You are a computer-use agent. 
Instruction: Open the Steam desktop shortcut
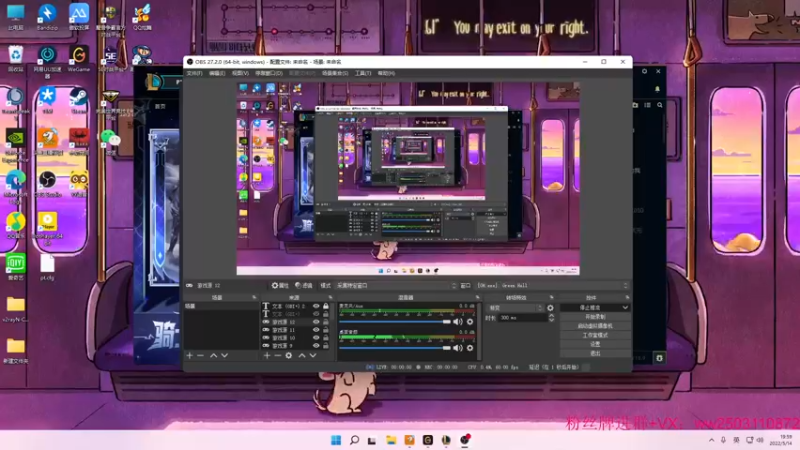tap(79, 99)
